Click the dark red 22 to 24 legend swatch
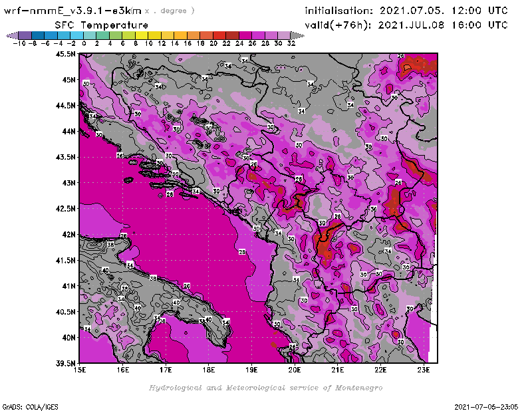 pos(232,35)
